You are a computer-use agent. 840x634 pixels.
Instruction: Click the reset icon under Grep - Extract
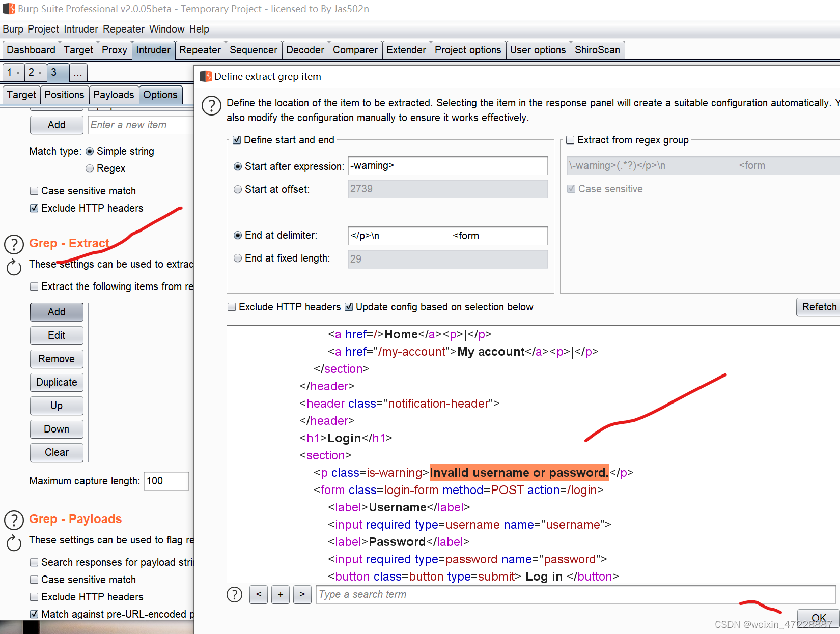(14, 267)
